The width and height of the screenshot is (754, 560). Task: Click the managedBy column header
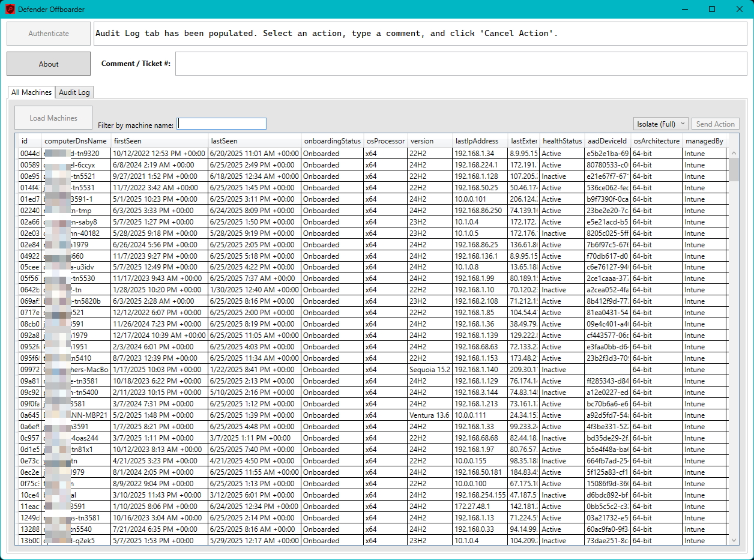704,141
